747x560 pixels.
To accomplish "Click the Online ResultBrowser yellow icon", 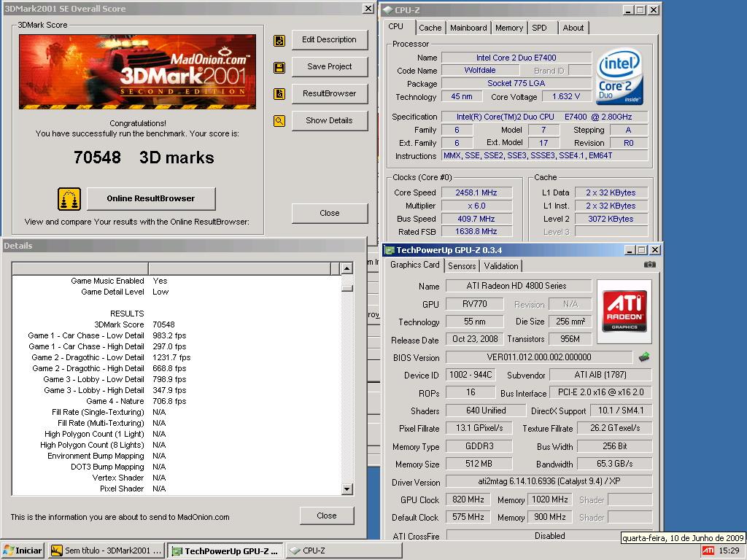I will pyautogui.click(x=69, y=198).
